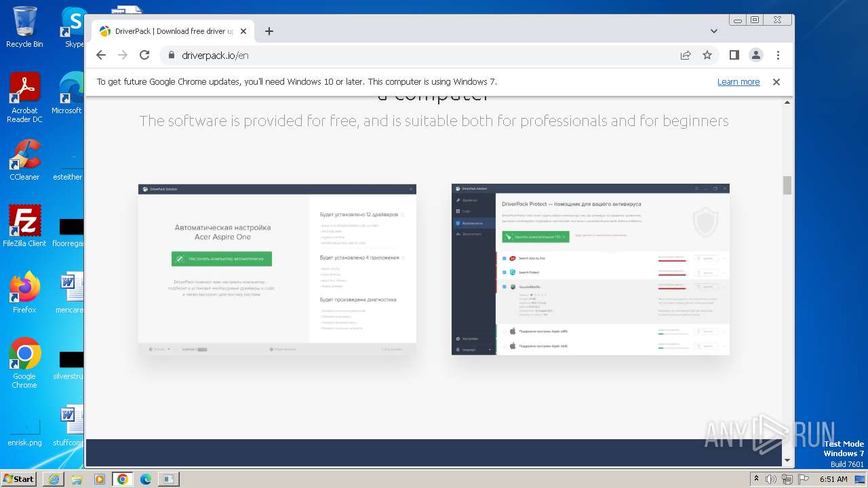The height and width of the screenshot is (488, 868).
Task: Click the taskbar clock showing 6:51 AM
Action: pyautogui.click(x=833, y=479)
